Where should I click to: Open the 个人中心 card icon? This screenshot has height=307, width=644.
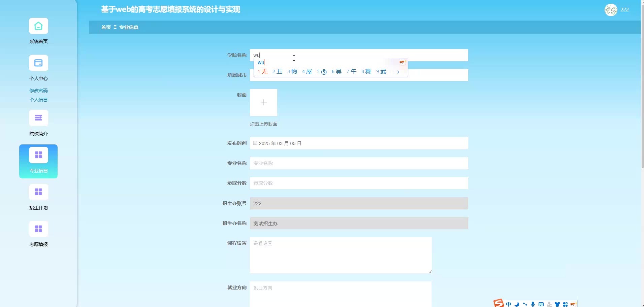38,63
